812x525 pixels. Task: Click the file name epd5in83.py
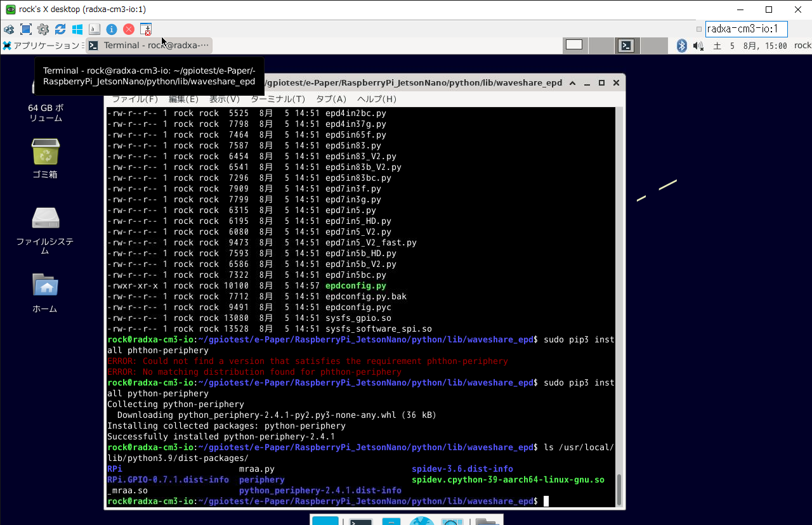pyautogui.click(x=353, y=146)
